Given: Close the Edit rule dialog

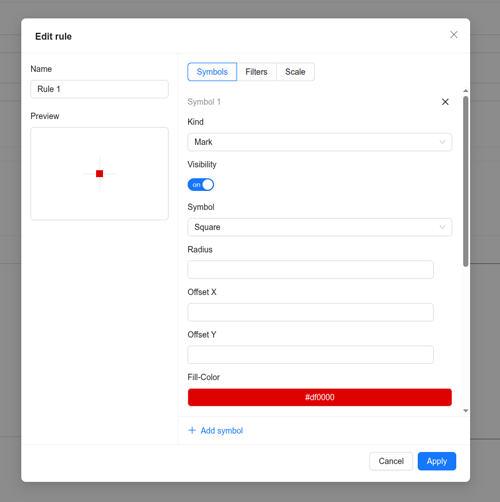Looking at the screenshot, I should [454, 35].
